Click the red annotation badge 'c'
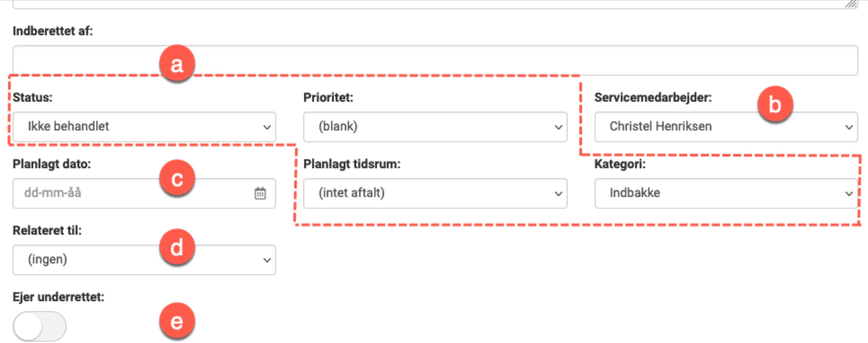 point(177,179)
